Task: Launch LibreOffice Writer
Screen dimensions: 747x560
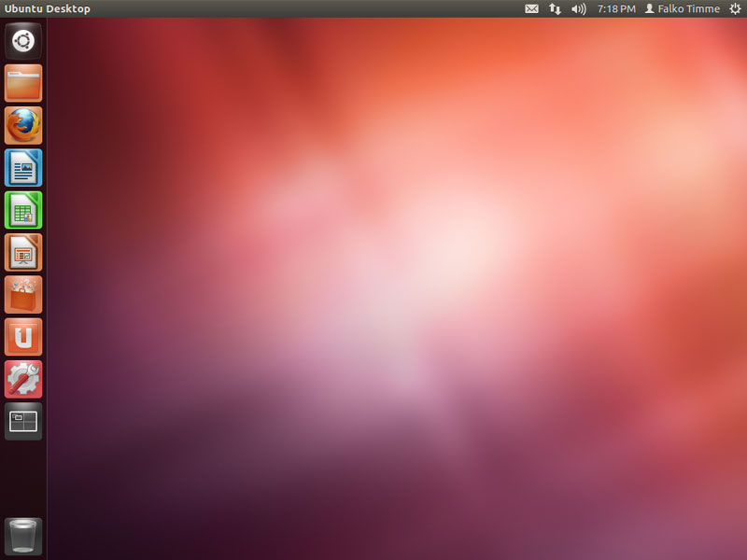Action: pyautogui.click(x=23, y=168)
